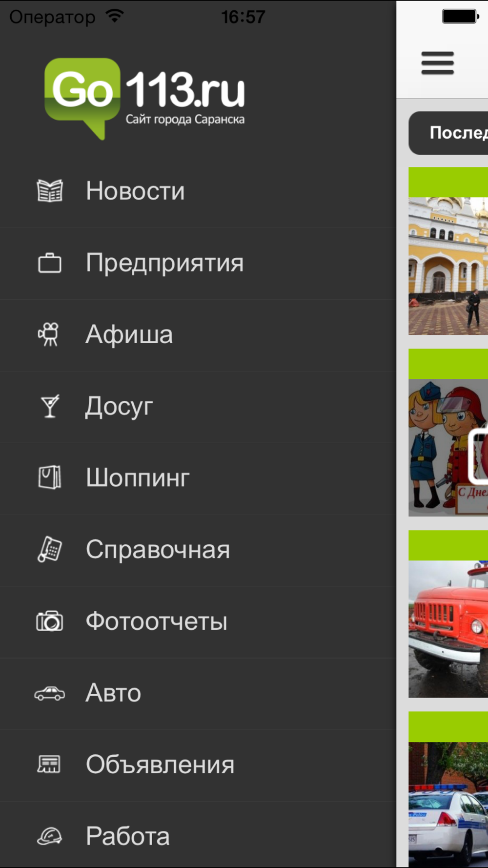Go to the Фотоотчеты section
488x868 pixels.
point(198,621)
